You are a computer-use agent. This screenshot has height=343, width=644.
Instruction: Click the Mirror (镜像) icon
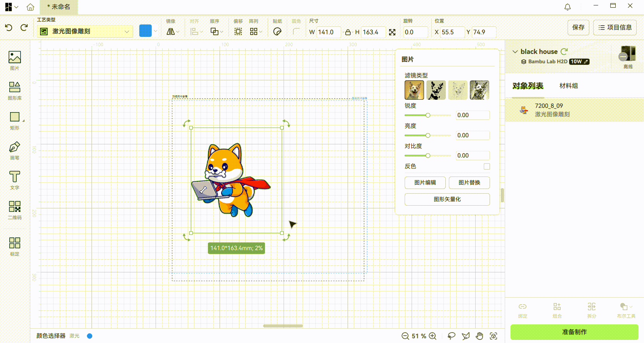[171, 31]
